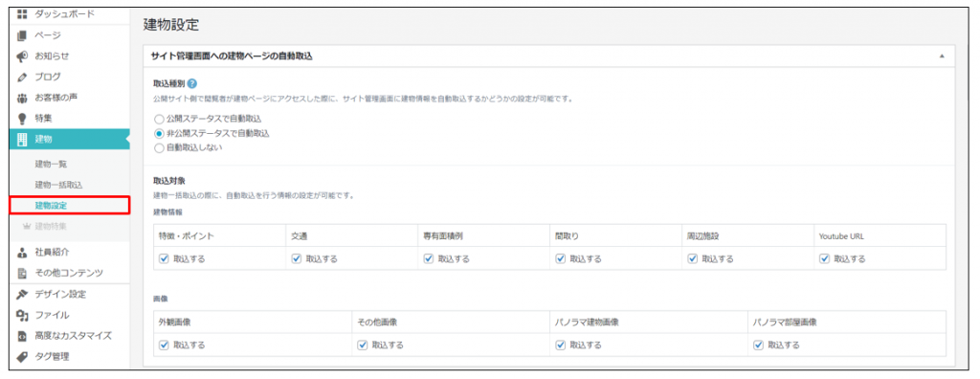This screenshot has height=379, width=980.
Task: Click the 建物情報 table label
Action: click(167, 212)
